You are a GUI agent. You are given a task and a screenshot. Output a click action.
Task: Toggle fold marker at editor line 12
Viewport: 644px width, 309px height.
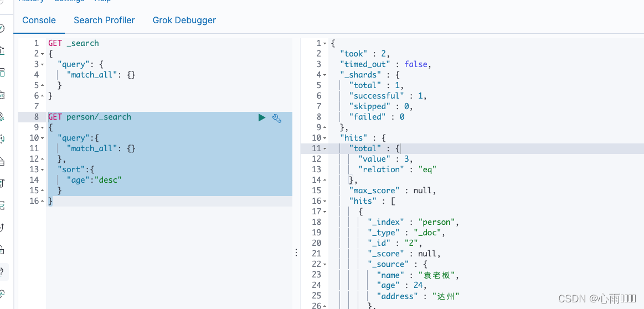pos(42,159)
